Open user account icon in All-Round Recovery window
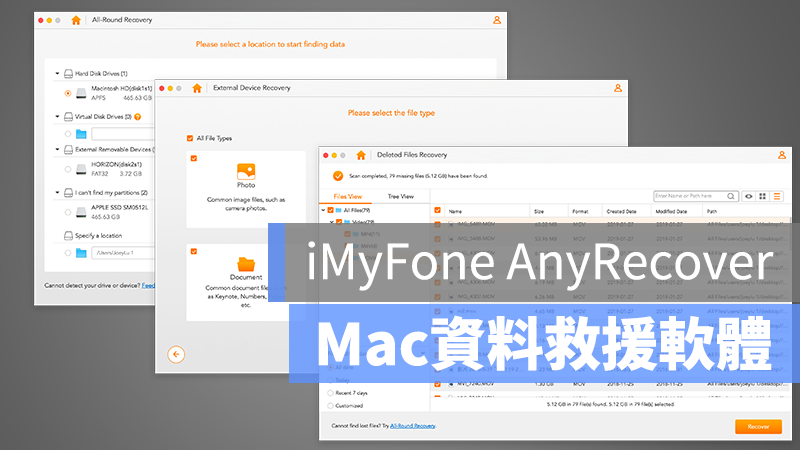The width and height of the screenshot is (800, 450). coord(496,20)
